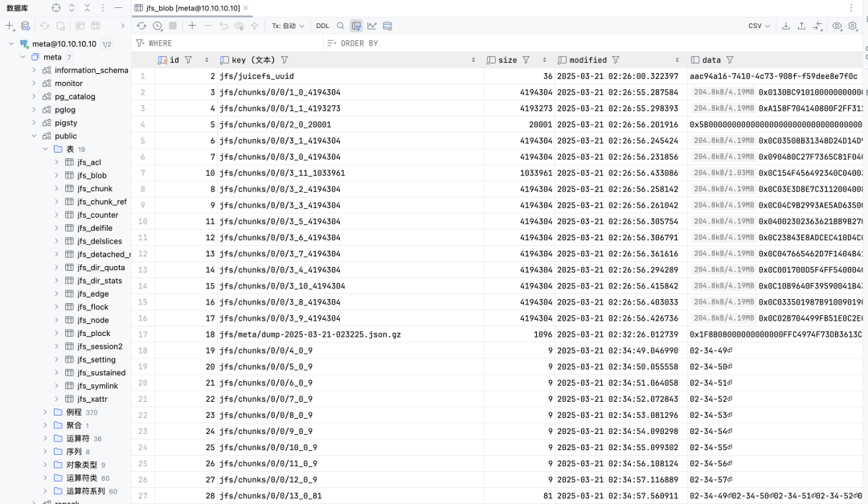Collapse the meta@10.10.10.10 data source
This screenshot has width=868, height=504.
tap(11, 43)
